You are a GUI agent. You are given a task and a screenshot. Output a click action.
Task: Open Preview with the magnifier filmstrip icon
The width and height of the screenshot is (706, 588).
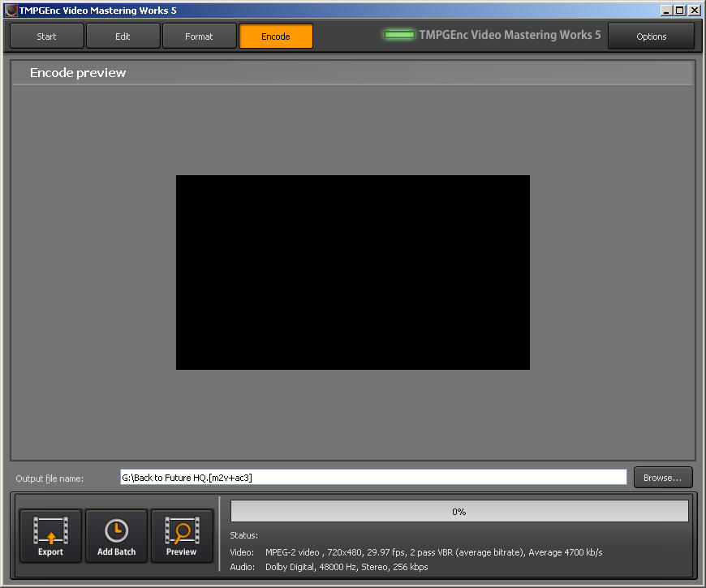coord(182,535)
